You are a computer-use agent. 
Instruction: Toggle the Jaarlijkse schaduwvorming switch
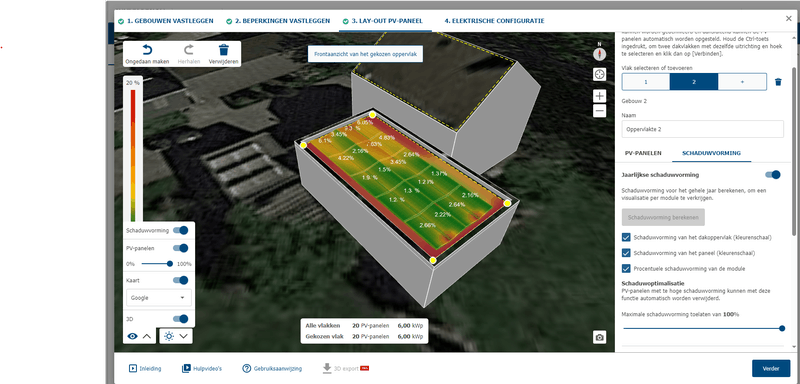point(773,175)
